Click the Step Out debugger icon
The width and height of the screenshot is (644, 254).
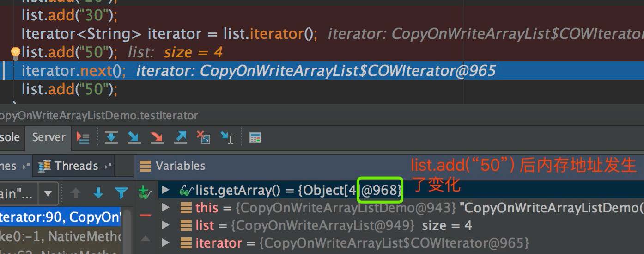tap(181, 137)
